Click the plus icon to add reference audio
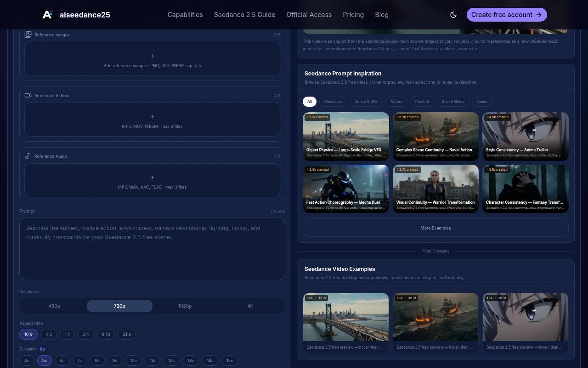Viewport: 588px width, 368px height. [152, 177]
